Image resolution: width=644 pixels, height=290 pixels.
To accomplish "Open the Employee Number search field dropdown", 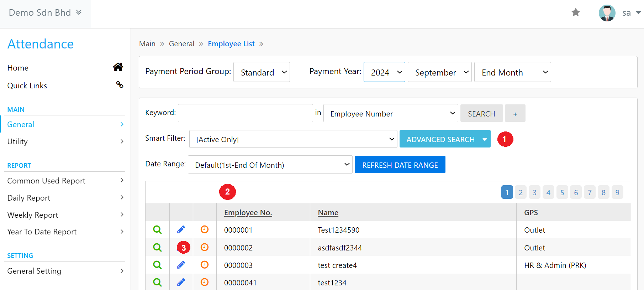I will pyautogui.click(x=391, y=113).
